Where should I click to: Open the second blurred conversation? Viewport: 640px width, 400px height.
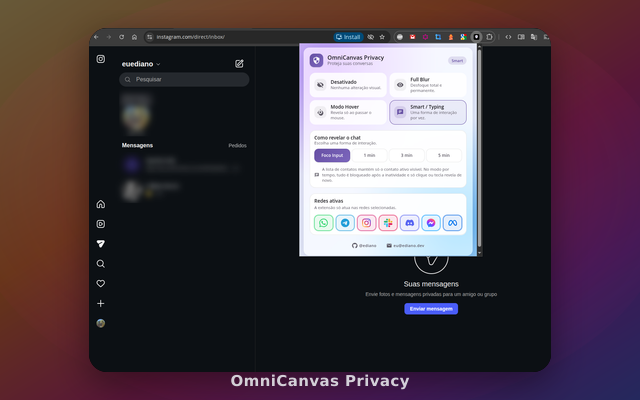[182, 191]
